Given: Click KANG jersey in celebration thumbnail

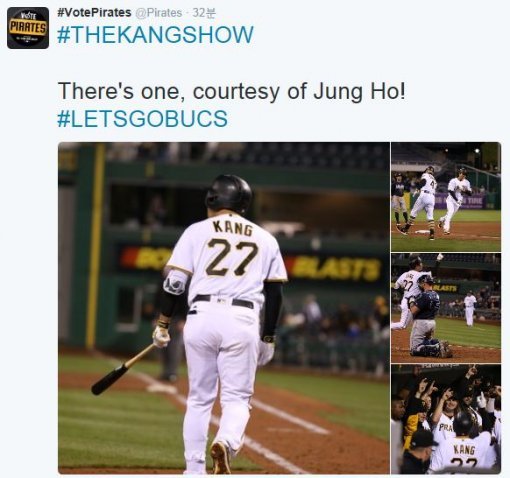Looking at the screenshot, I should pyautogui.click(x=465, y=452).
